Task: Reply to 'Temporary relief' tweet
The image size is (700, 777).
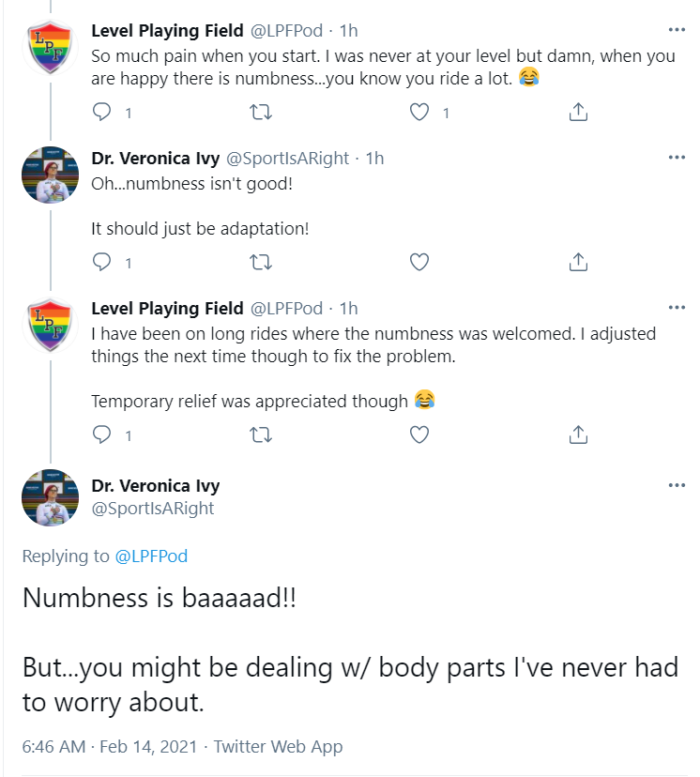Action: pyautogui.click(x=102, y=434)
